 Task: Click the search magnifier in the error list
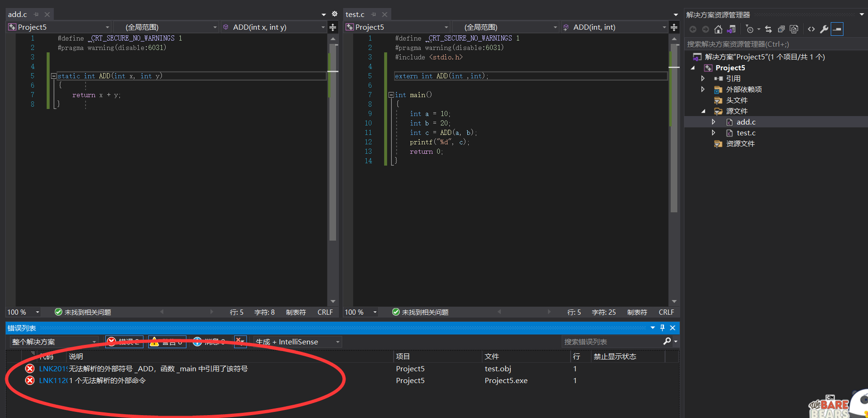click(667, 341)
